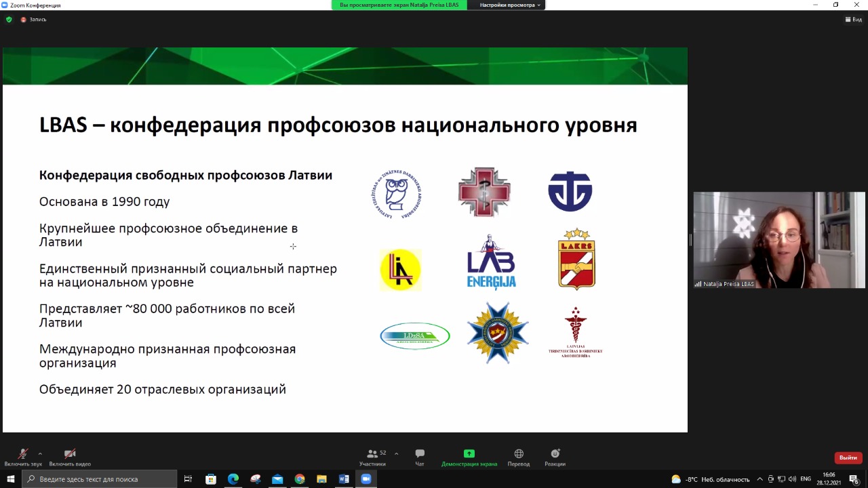Click the owl logo of science workers union
The image size is (868, 488).
point(397,194)
